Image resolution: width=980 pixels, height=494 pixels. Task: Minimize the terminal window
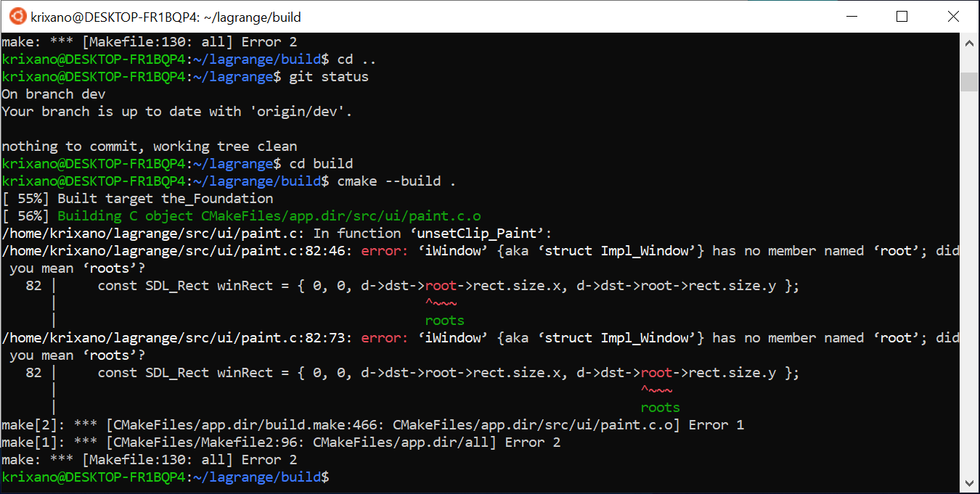click(852, 16)
